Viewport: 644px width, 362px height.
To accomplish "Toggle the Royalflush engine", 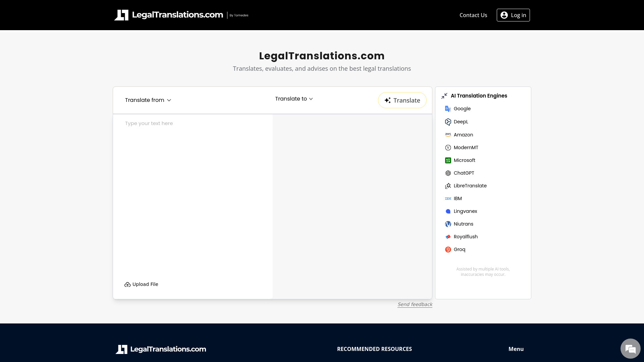I will (448, 237).
